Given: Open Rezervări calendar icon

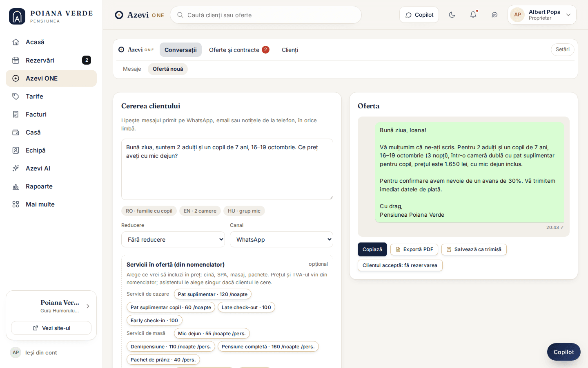Looking at the screenshot, I should (16, 60).
